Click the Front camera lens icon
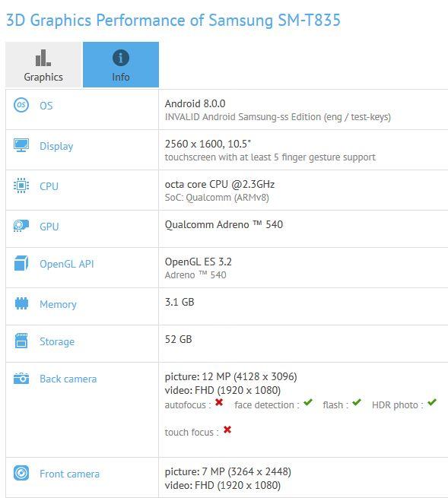 tap(21, 473)
